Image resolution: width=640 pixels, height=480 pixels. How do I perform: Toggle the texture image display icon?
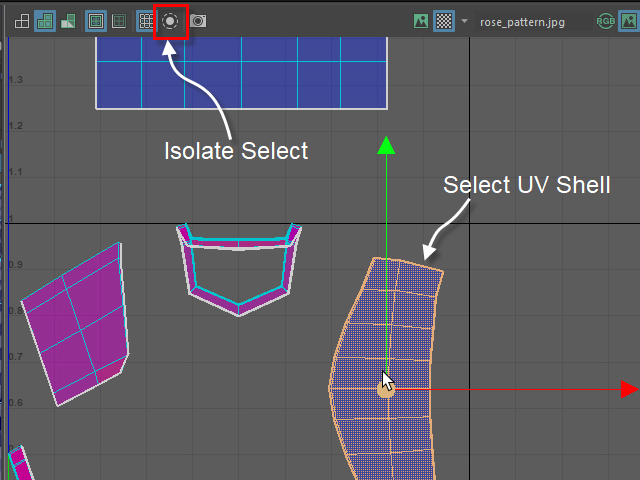[421, 21]
